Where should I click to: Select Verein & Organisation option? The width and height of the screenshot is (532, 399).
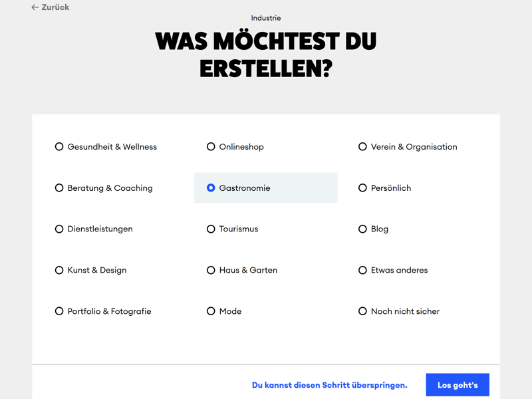362,147
